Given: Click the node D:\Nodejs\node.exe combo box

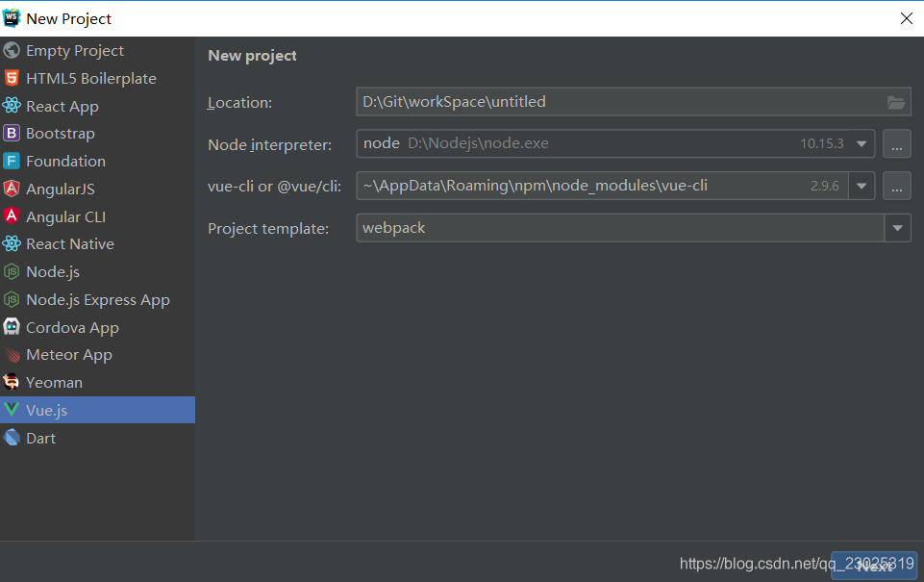Looking at the screenshot, I should (615, 143).
